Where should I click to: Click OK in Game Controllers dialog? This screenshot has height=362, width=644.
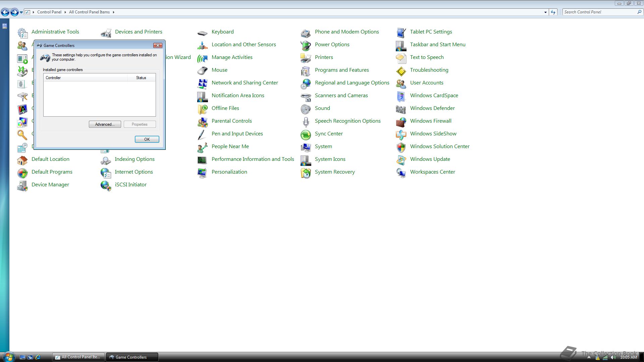click(147, 139)
